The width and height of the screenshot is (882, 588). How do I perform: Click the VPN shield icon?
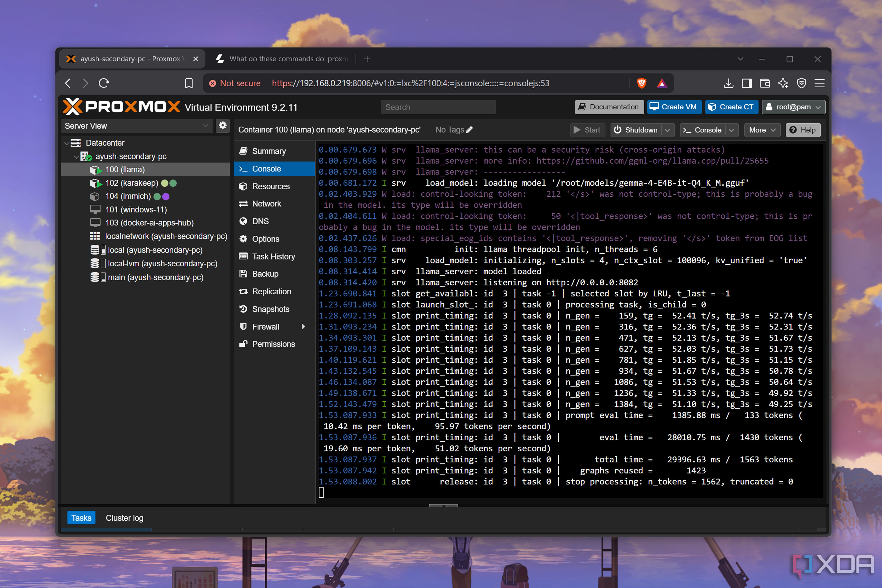click(801, 83)
